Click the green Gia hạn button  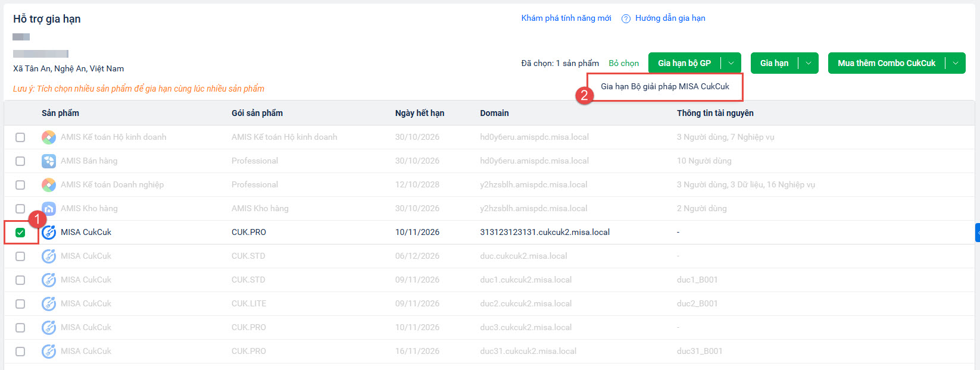point(774,63)
